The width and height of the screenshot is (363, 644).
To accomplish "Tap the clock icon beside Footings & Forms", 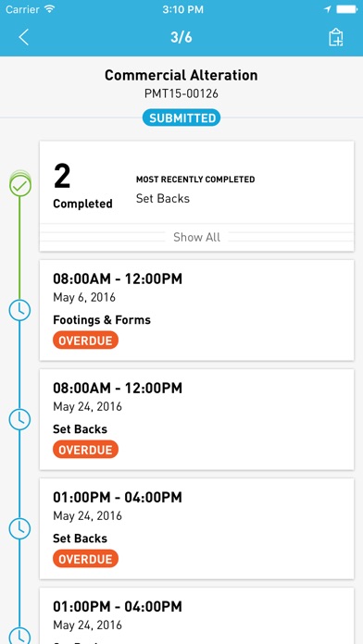I will coord(19,310).
